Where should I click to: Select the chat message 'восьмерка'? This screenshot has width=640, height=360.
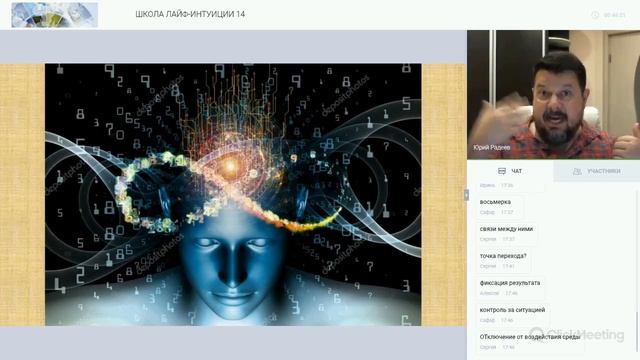click(x=495, y=202)
